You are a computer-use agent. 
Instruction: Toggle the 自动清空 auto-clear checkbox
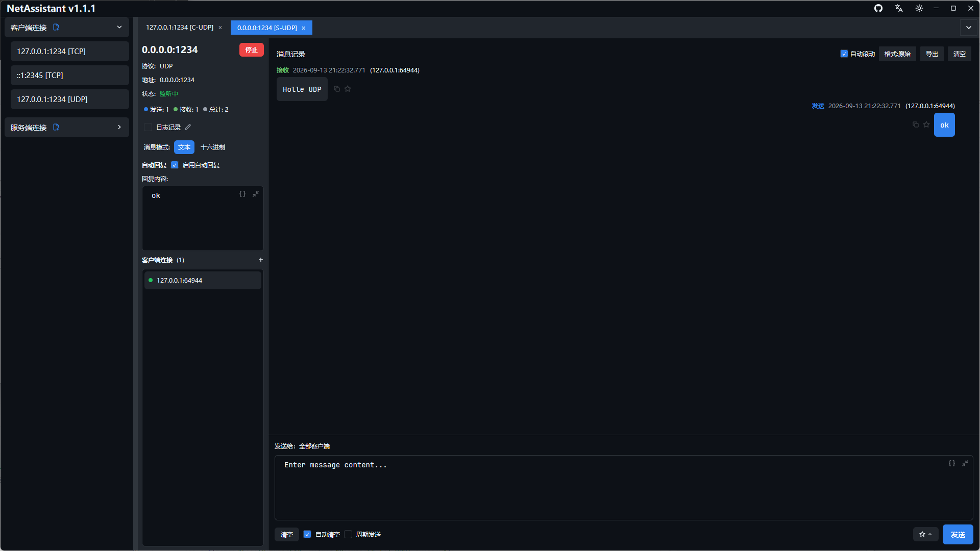pos(307,534)
